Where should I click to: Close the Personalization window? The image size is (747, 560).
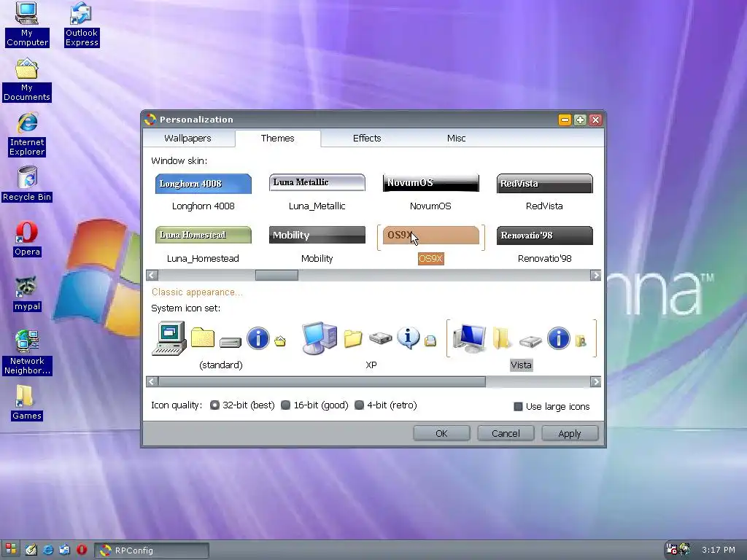[595, 120]
